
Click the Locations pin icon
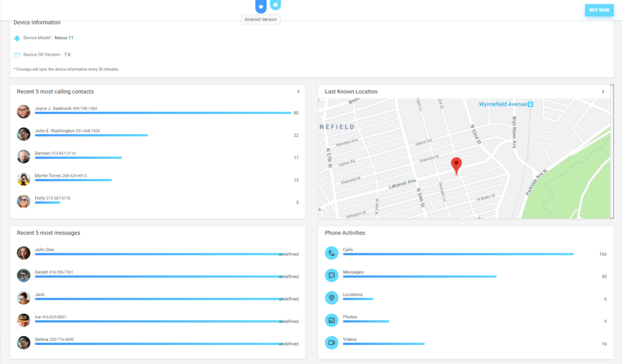coord(332,298)
